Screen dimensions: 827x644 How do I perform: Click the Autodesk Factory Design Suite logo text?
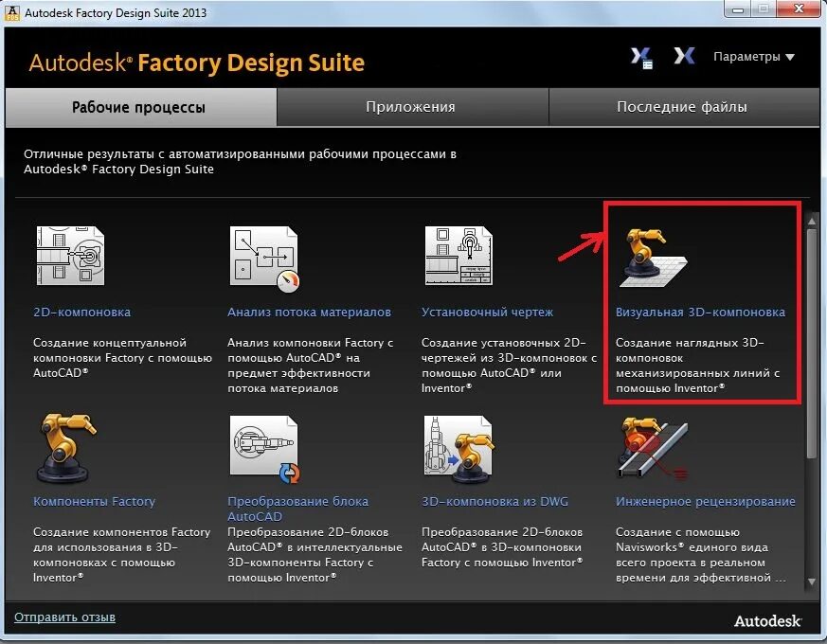[197, 63]
